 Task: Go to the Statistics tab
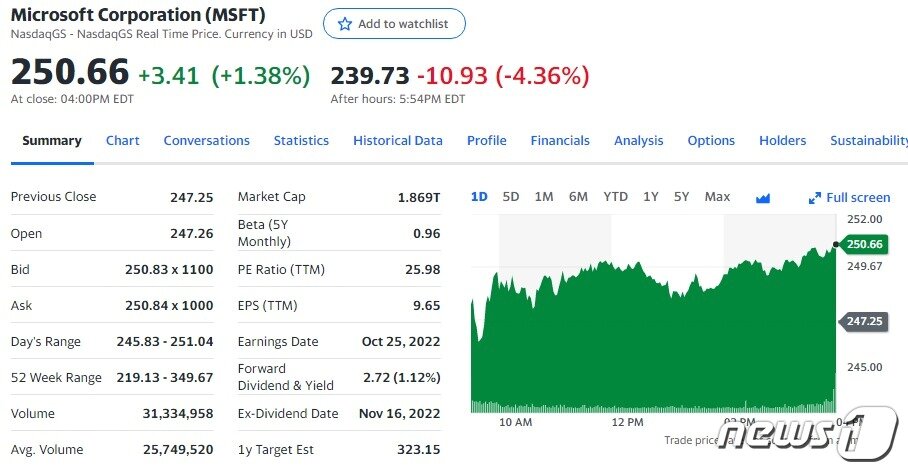click(301, 141)
